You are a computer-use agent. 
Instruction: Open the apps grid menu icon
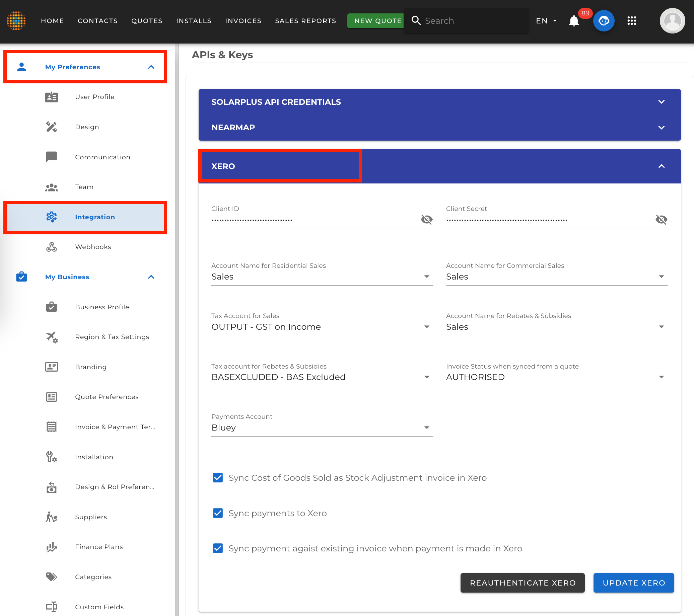pos(631,21)
